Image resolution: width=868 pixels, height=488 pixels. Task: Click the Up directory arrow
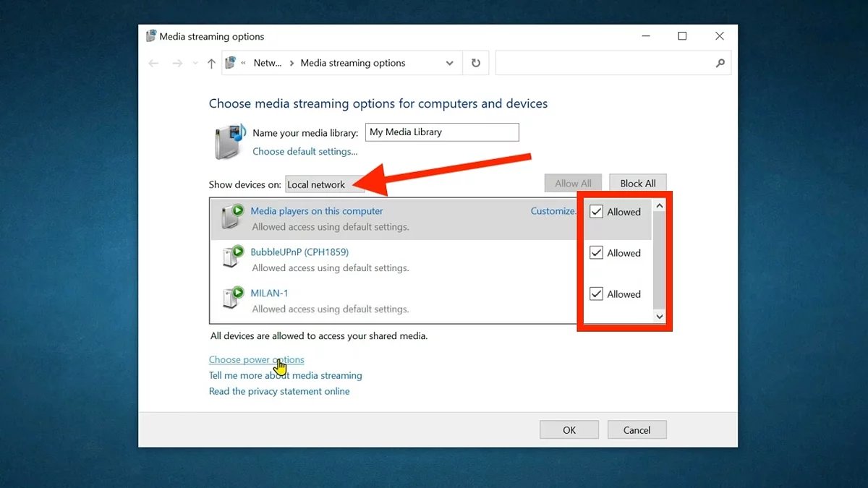[211, 64]
